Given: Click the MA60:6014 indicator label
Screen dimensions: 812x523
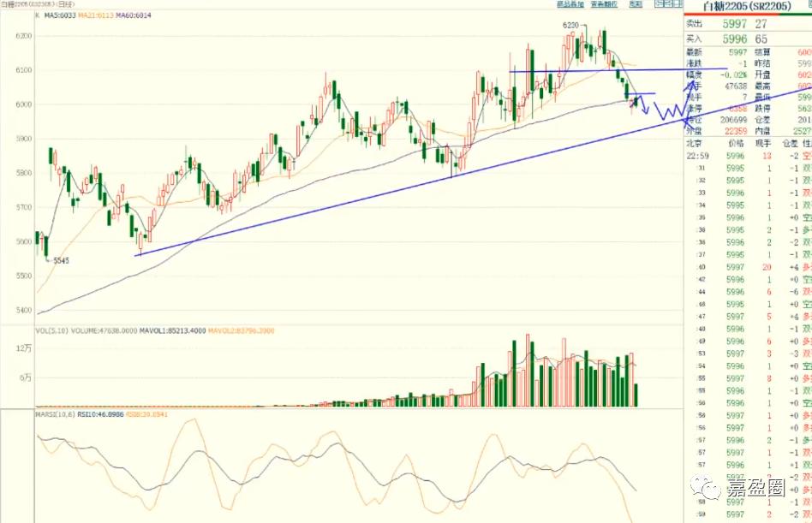Looking at the screenshot, I should click(133, 15).
